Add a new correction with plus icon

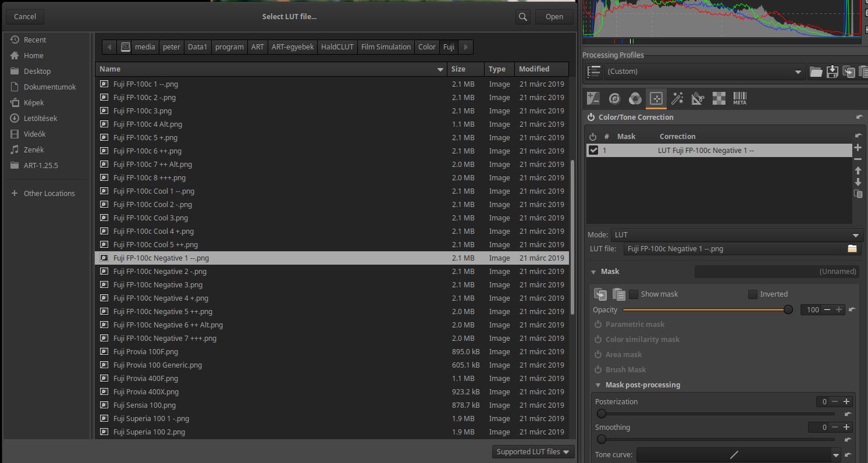[858, 148]
